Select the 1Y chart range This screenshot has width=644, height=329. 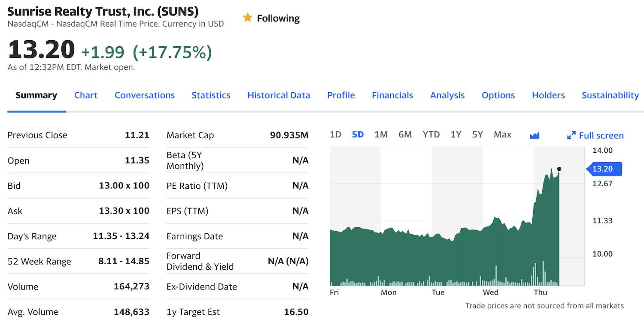[x=456, y=135]
